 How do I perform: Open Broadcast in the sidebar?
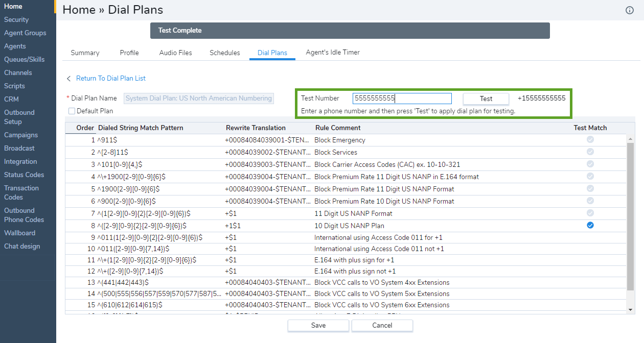[19, 148]
